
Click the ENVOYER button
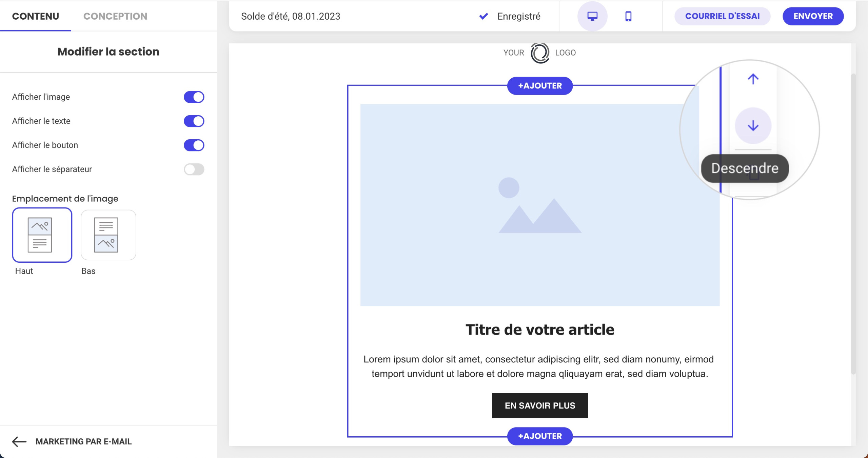pyautogui.click(x=813, y=16)
